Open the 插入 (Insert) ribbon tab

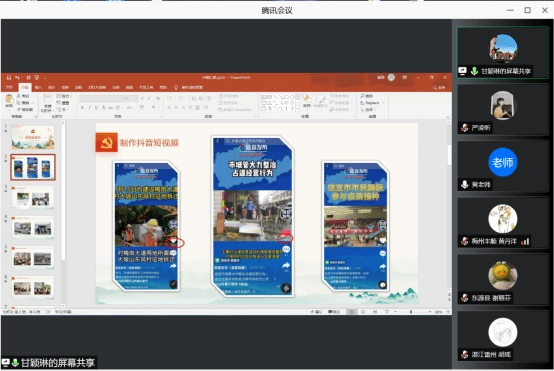coord(38,87)
